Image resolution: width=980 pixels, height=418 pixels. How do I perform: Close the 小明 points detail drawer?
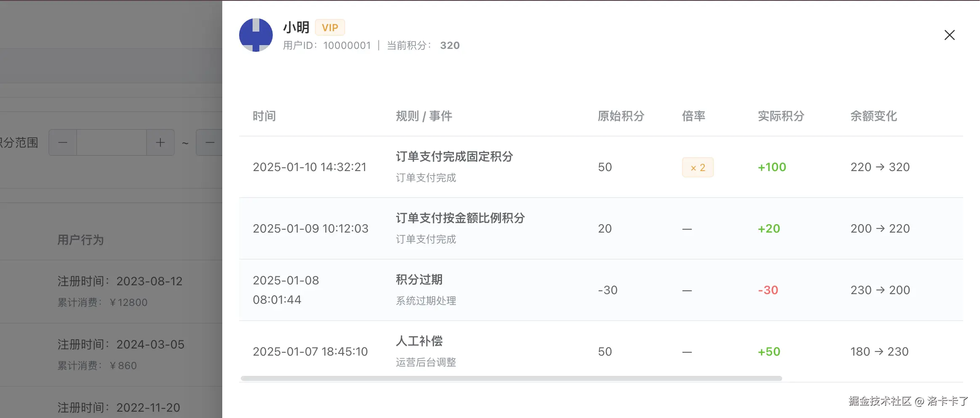[949, 35]
